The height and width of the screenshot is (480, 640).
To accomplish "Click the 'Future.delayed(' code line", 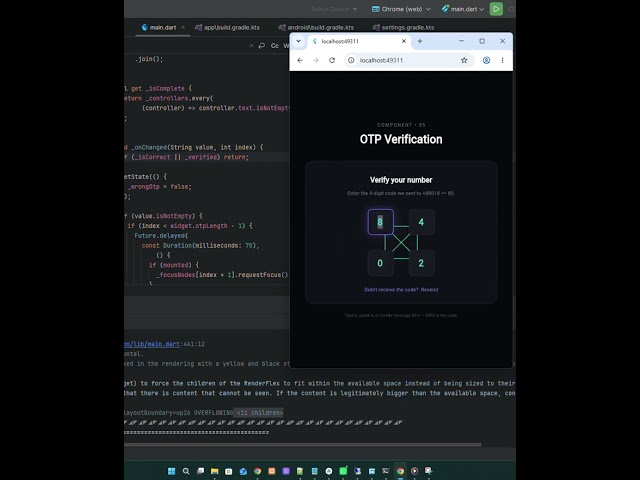I will tap(161, 236).
